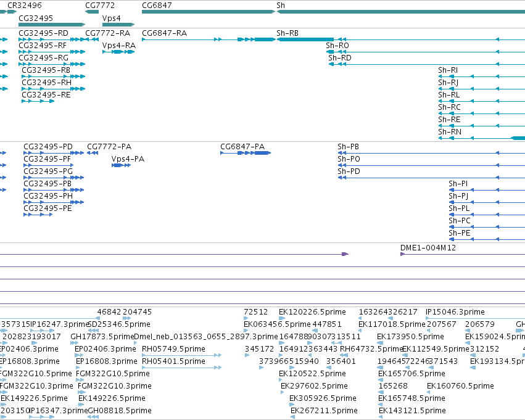Select transcript Sh-RN label
Screen dimensions: 525x420
point(450,132)
